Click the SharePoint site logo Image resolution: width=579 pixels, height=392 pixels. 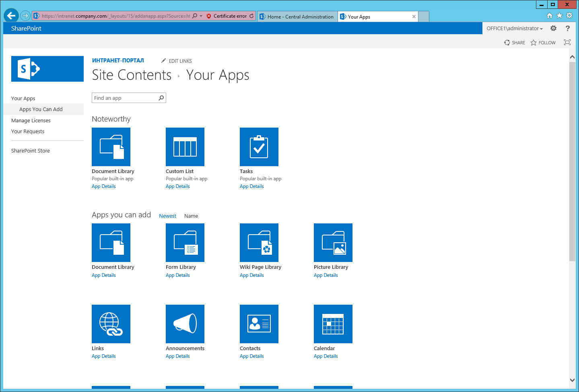click(47, 69)
